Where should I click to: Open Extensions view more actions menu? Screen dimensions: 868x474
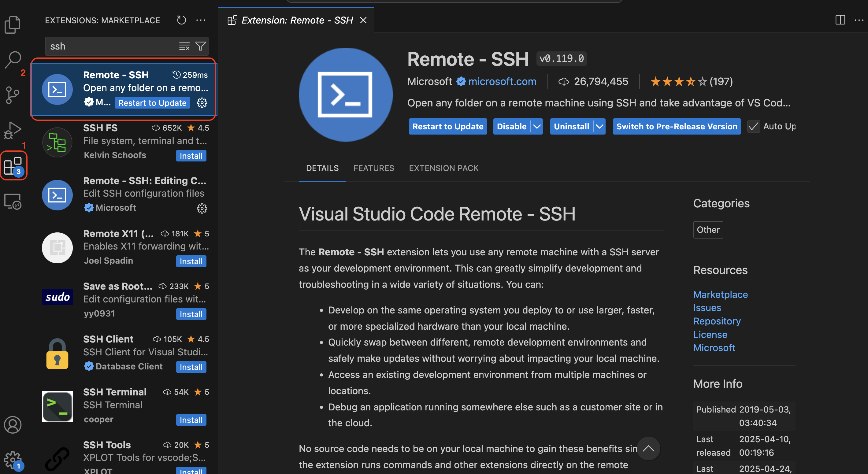[x=201, y=20]
